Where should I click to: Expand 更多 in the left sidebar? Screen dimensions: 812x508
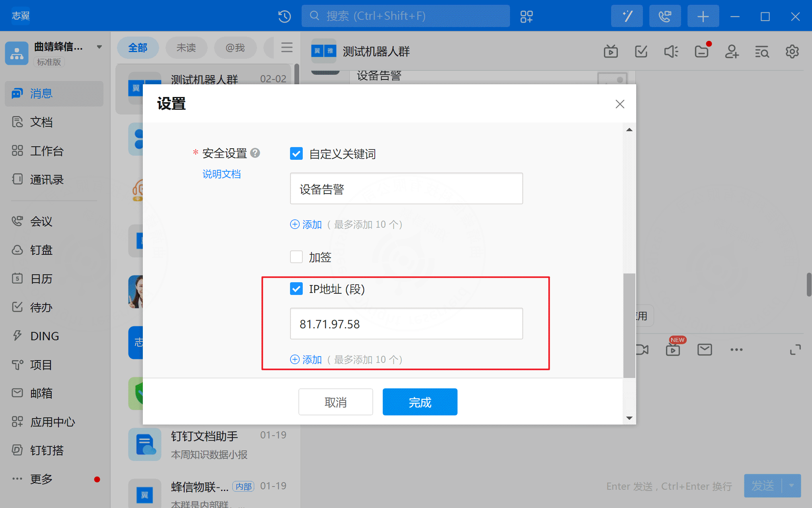54,479
